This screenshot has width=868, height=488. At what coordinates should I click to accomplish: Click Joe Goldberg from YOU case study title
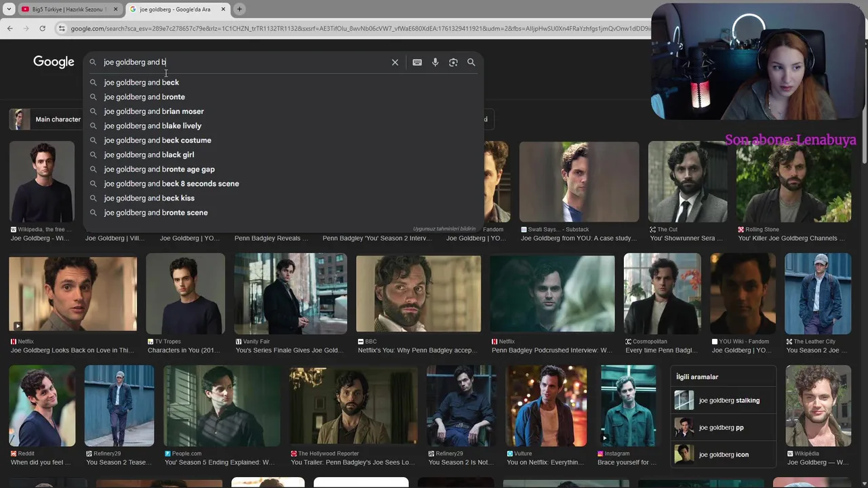579,239
